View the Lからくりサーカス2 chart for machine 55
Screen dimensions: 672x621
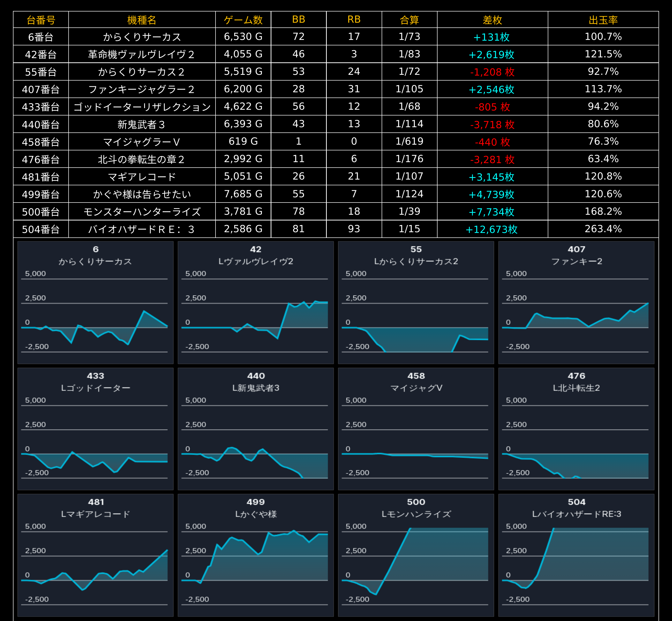coord(416,303)
